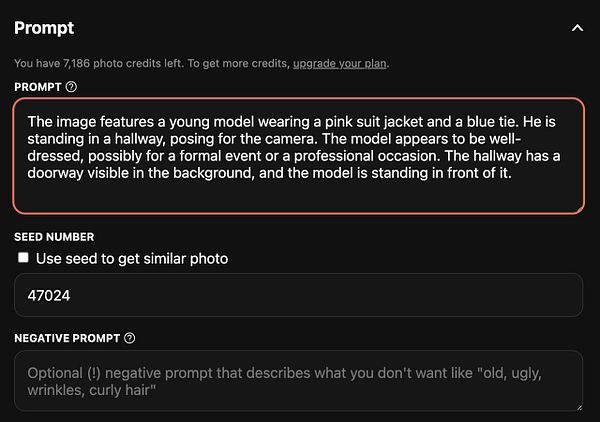Click the SEED NUMBER label
Image resolution: width=600 pixels, height=422 pixels.
point(54,237)
